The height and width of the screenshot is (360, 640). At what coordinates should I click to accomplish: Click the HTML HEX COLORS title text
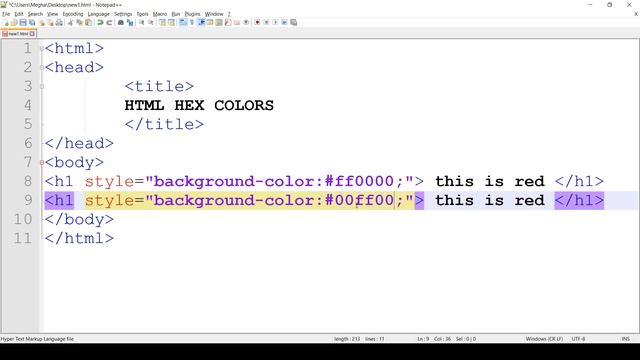pyautogui.click(x=199, y=105)
